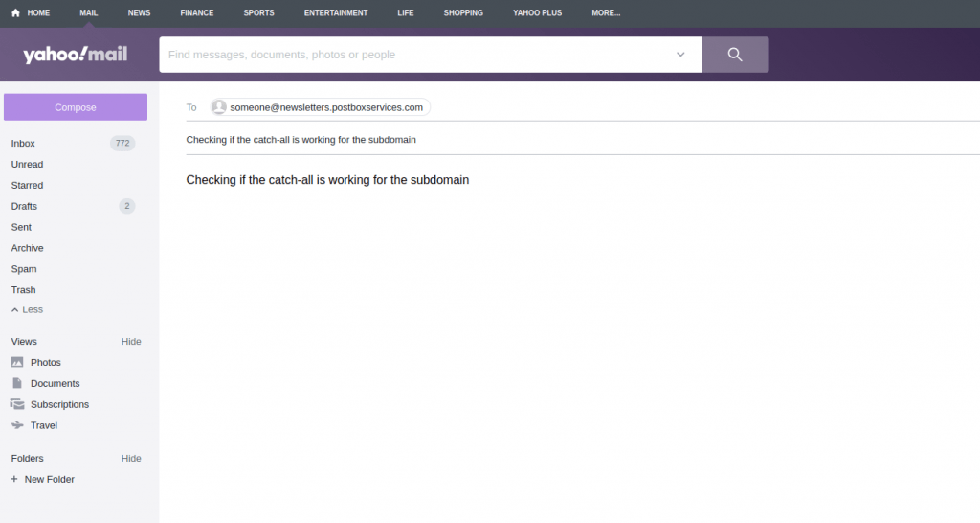Viewport: 980px width, 523px height.
Task: Click the message body text
Action: (327, 179)
